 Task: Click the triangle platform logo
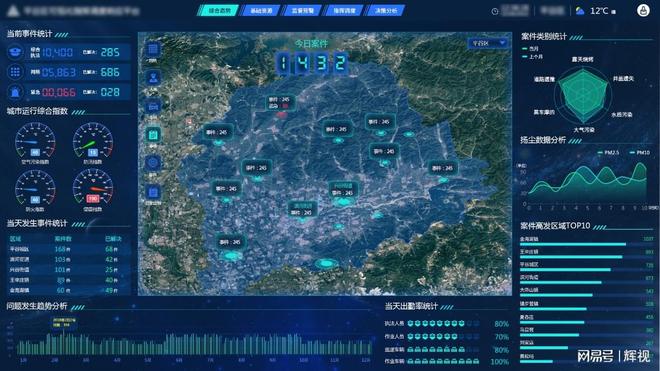click(13, 11)
